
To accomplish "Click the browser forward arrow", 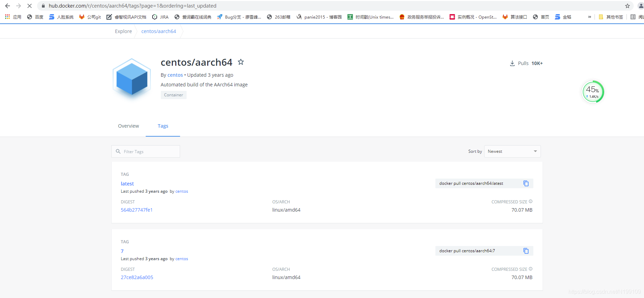I will click(x=19, y=6).
